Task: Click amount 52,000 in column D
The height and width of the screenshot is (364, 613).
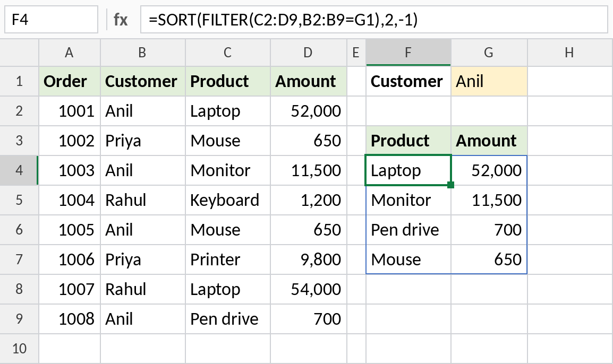Action: (x=309, y=111)
